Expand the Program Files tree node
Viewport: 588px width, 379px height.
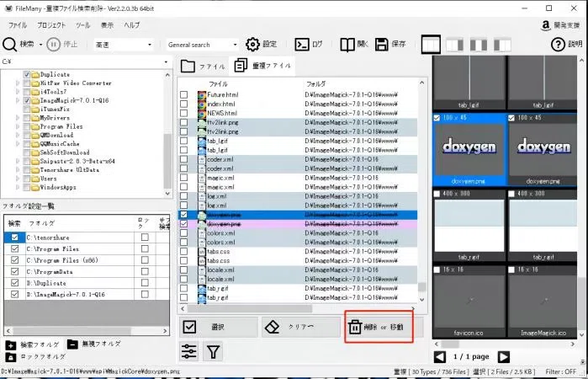[x=18, y=126]
